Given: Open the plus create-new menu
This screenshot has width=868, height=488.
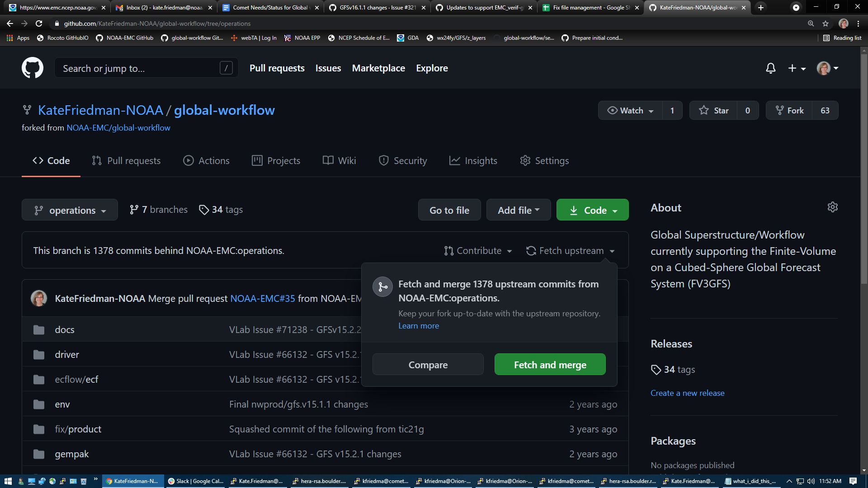Looking at the screenshot, I should (x=797, y=68).
